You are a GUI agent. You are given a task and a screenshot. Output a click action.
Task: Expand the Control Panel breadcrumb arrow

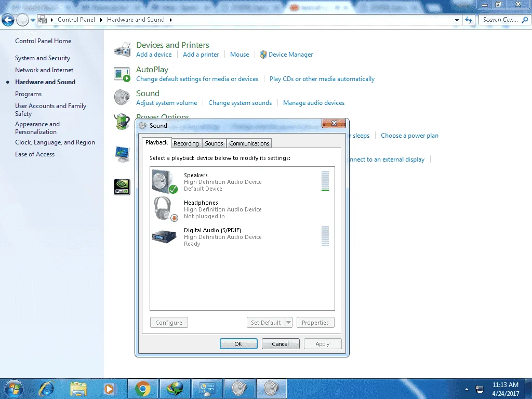(x=101, y=20)
